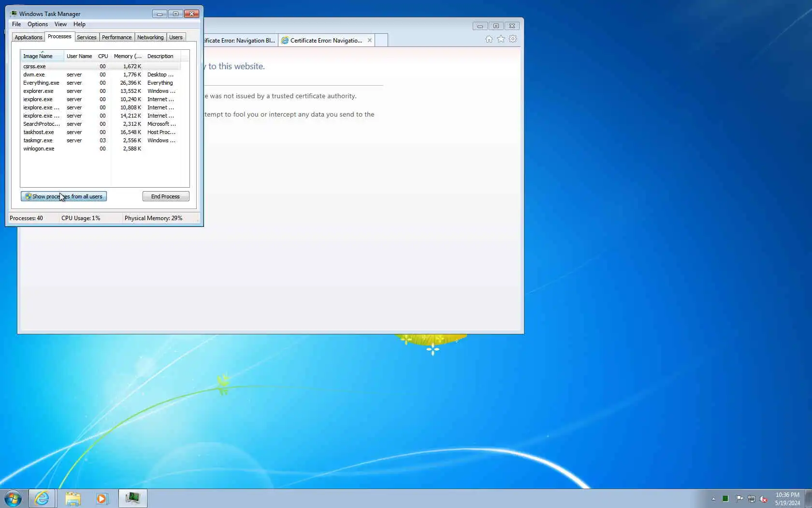Click the 'Processes: 40' status bar entry

pos(26,218)
